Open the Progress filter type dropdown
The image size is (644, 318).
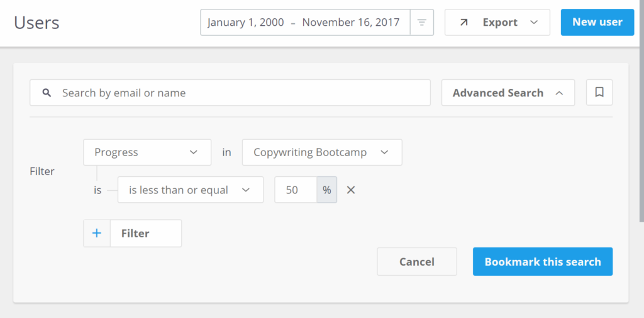(147, 152)
